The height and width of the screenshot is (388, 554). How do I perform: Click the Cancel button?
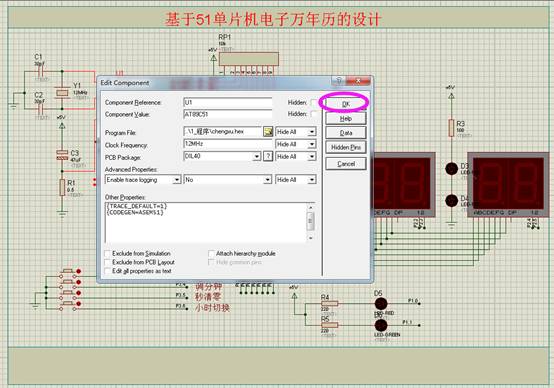pos(346,164)
